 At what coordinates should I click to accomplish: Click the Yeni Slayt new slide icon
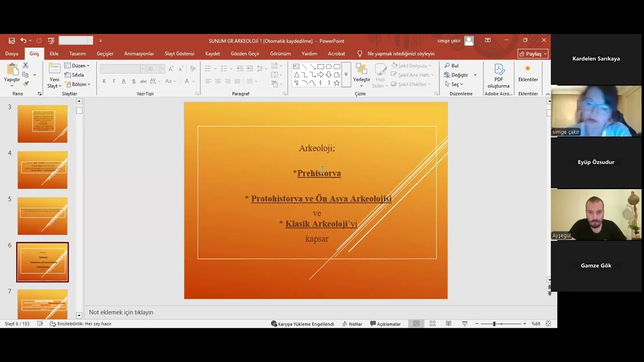54,69
